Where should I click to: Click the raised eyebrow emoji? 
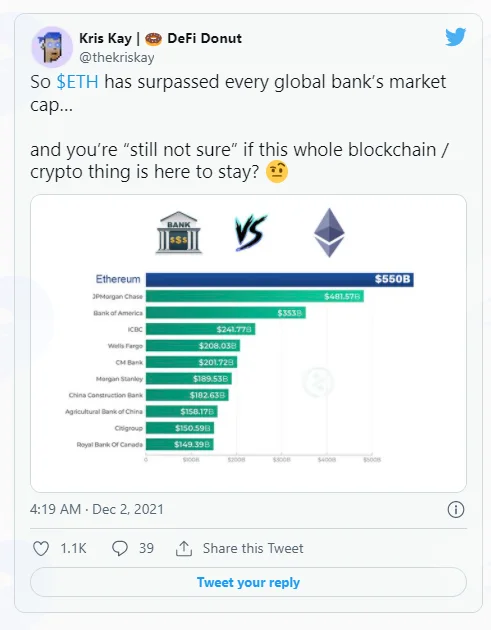(x=277, y=172)
